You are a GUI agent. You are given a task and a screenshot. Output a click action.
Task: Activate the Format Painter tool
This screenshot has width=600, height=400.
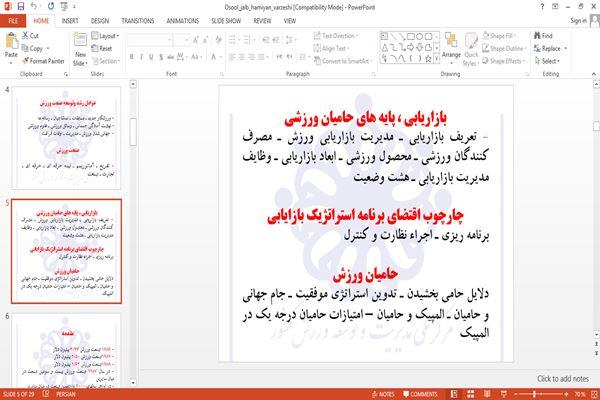point(43,61)
